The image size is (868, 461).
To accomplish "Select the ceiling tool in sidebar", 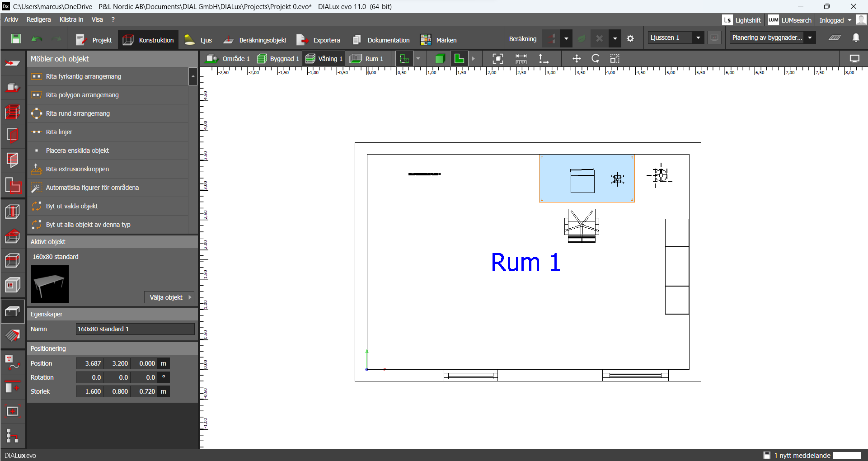I will tap(13, 261).
